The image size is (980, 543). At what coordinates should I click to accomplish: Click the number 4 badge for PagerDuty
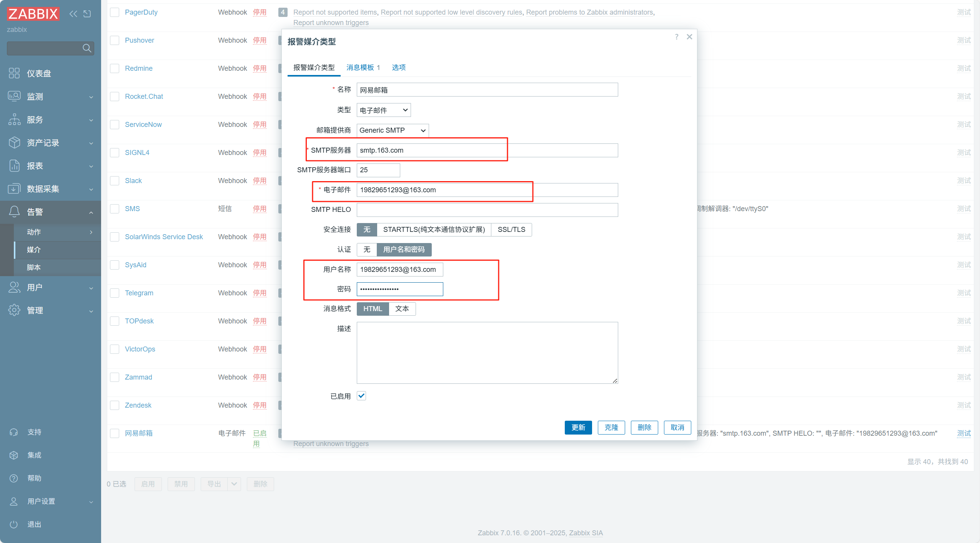(283, 12)
